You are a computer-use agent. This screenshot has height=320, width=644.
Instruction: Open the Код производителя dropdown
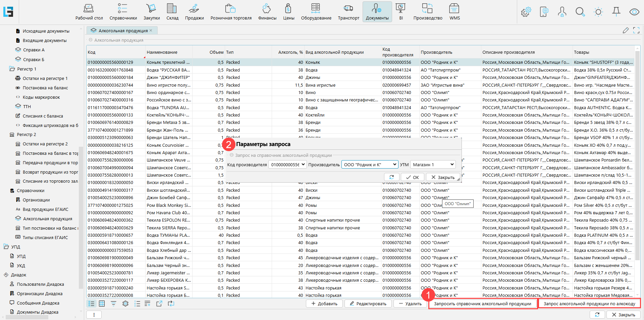(287, 165)
